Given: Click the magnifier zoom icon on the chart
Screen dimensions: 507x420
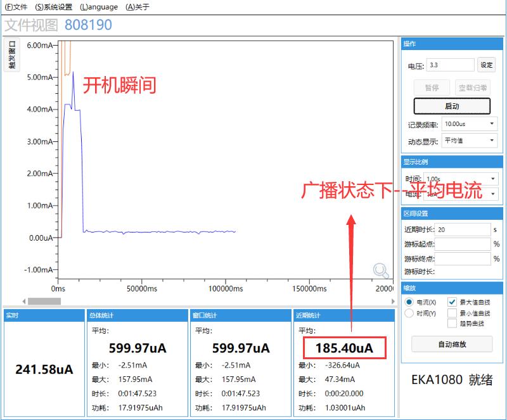Looking at the screenshot, I should click(380, 270).
